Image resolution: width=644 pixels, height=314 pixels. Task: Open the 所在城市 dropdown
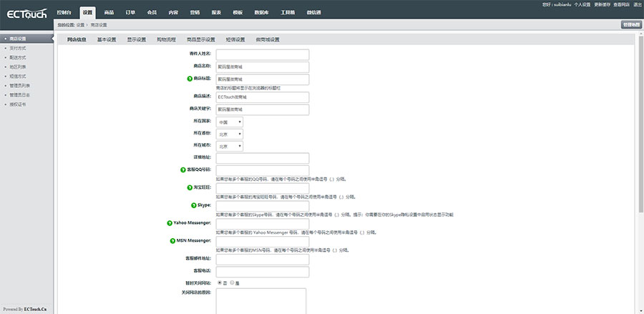pyautogui.click(x=230, y=146)
